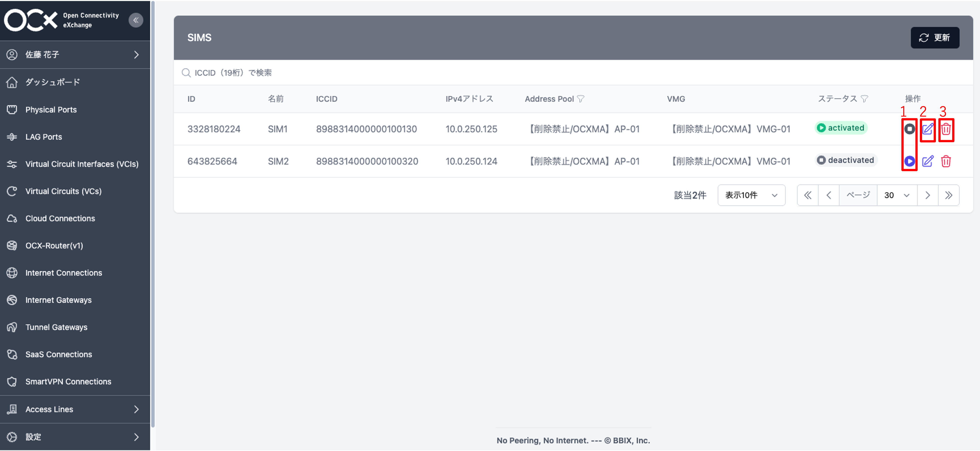Image resolution: width=980 pixels, height=451 pixels.
Task: Filter by Address Pool funnel icon
Action: 581,99
